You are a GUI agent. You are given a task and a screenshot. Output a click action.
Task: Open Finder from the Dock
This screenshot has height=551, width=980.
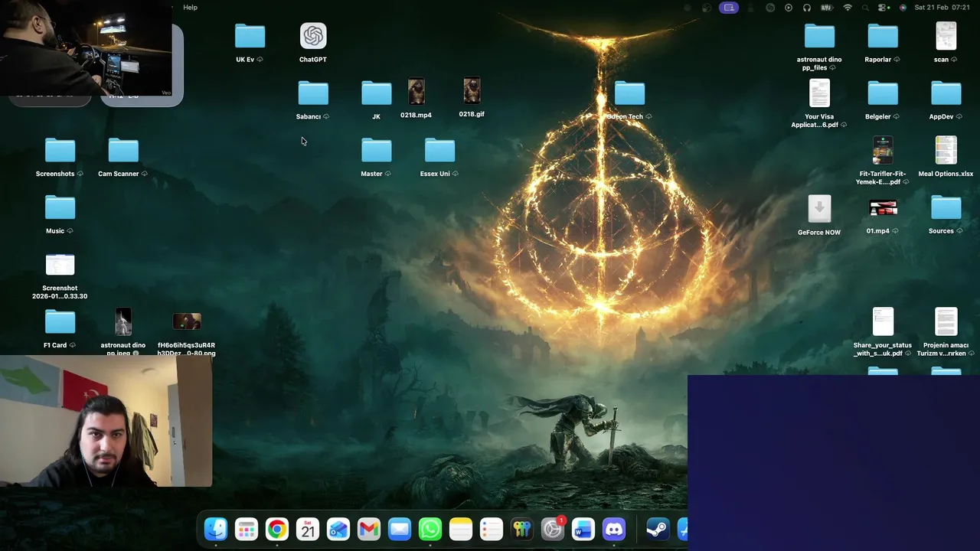216,529
